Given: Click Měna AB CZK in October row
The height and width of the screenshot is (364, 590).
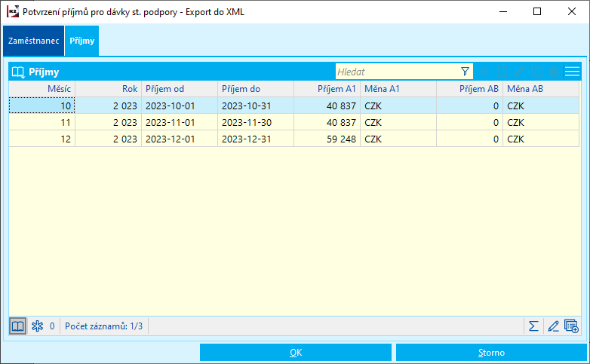Looking at the screenshot, I should click(541, 106).
